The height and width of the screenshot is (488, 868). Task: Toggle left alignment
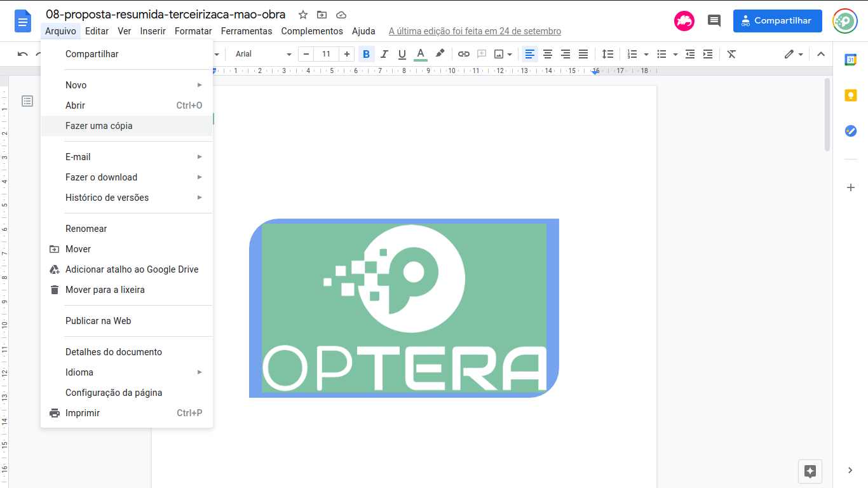(530, 54)
